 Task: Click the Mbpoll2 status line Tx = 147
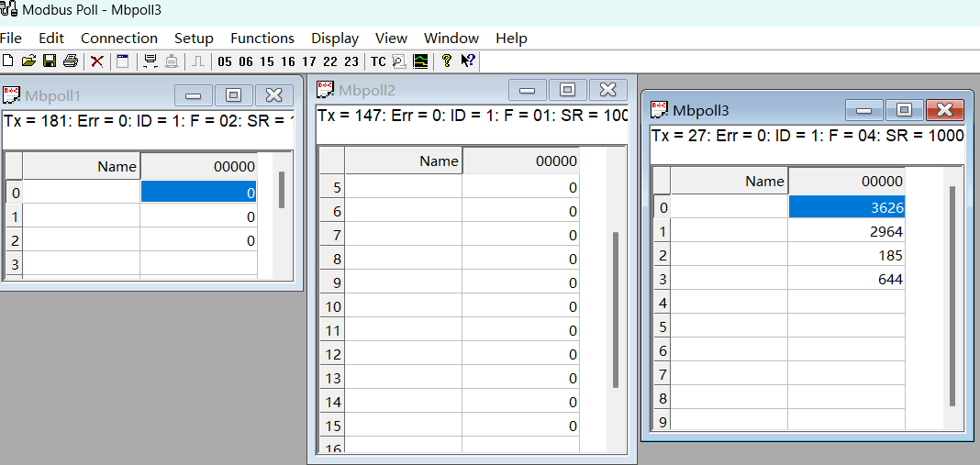pyautogui.click(x=472, y=115)
